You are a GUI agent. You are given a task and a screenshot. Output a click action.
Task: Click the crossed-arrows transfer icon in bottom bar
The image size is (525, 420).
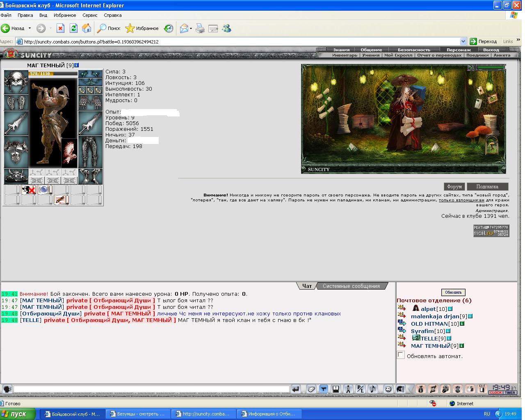(x=433, y=389)
